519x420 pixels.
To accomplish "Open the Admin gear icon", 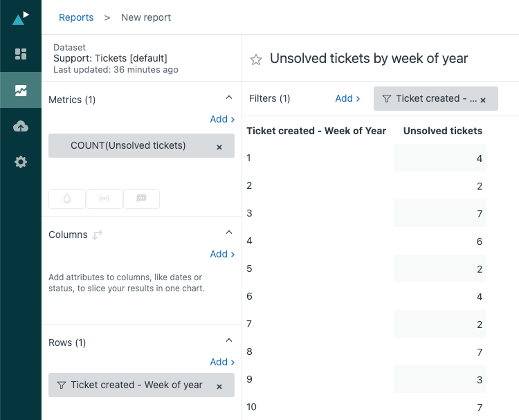I will click(x=21, y=162).
